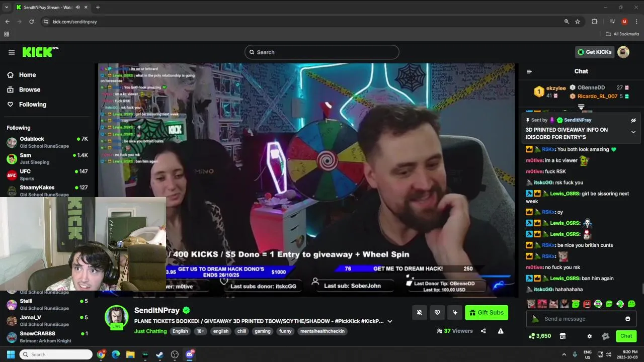This screenshot has width=644, height=362.
Task: Select the 18+ stream tag
Action: pyautogui.click(x=200, y=331)
